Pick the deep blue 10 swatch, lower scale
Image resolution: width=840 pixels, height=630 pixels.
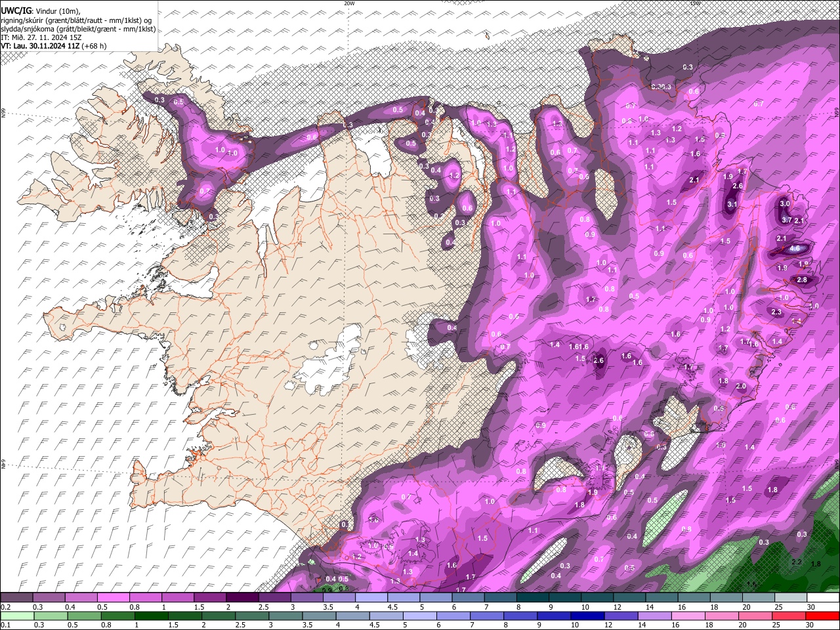(x=588, y=616)
